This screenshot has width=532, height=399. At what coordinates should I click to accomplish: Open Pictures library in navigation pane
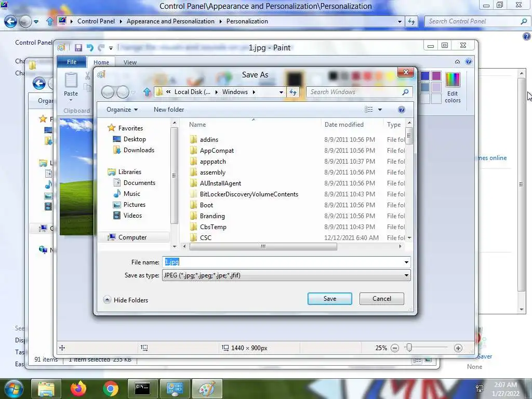coord(135,205)
